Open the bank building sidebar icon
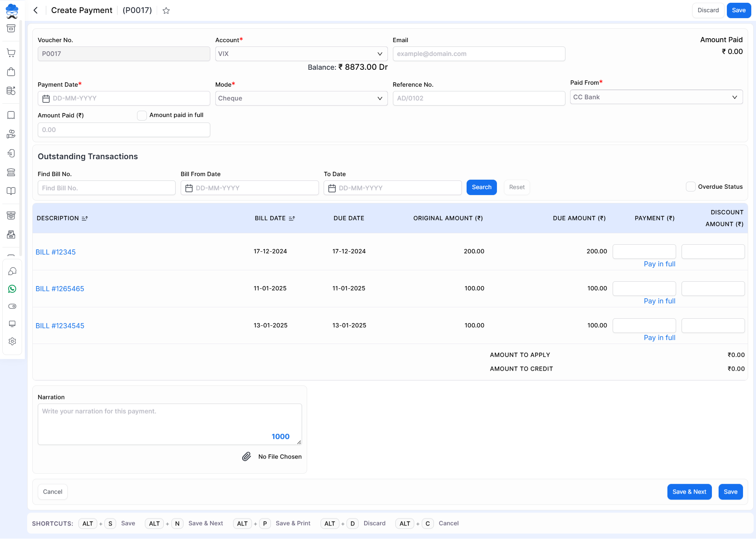Viewport: 756px width, 539px height. coord(11,172)
